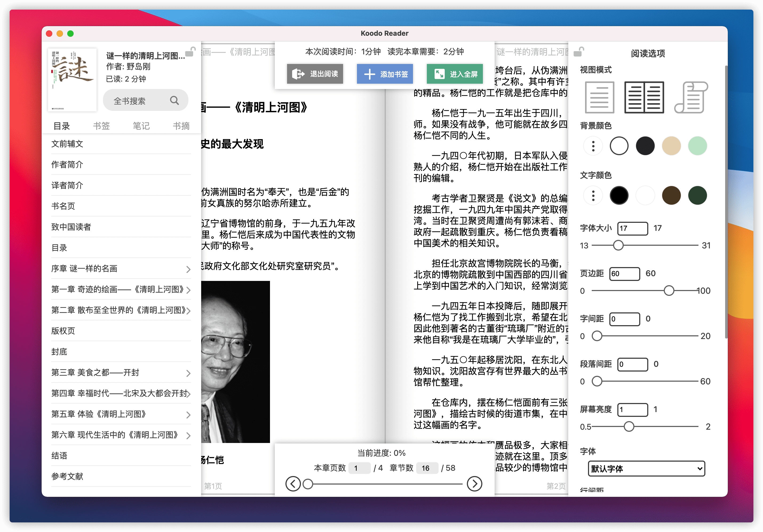Open the 默认字体 font dropdown
The height and width of the screenshot is (532, 763).
point(646,468)
